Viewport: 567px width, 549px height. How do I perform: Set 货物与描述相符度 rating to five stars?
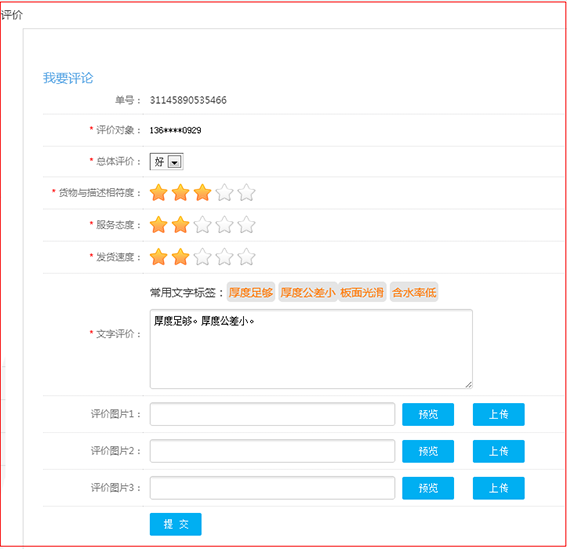click(246, 192)
